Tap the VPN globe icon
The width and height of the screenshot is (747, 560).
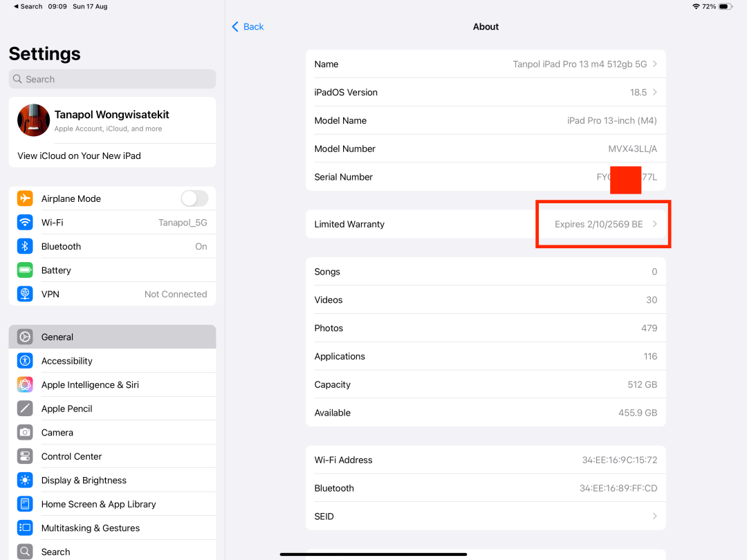[25, 294]
